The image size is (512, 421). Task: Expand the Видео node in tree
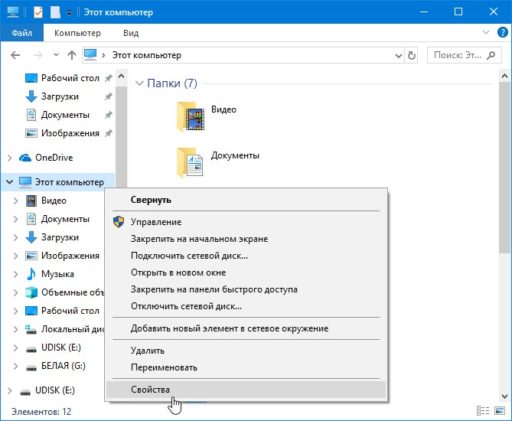16,200
